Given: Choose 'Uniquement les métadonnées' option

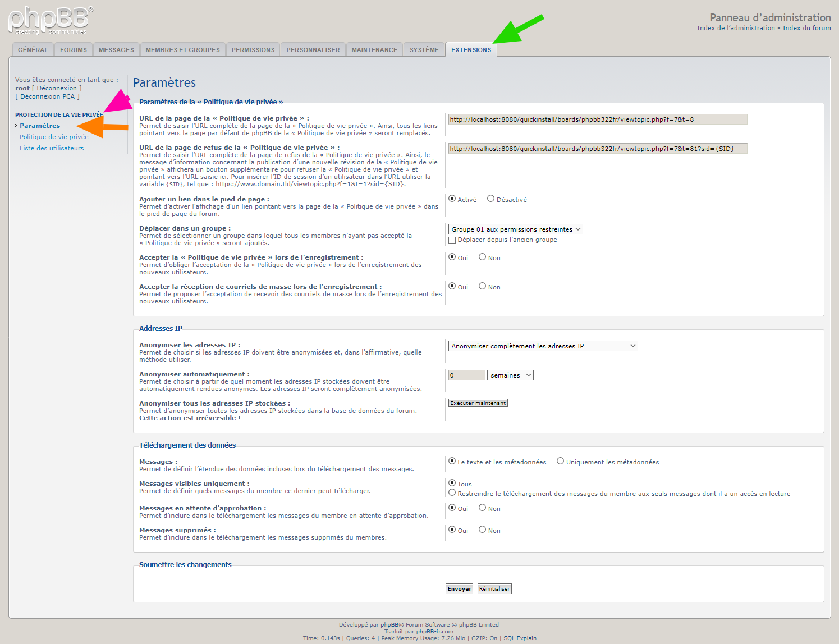Looking at the screenshot, I should pos(560,461).
